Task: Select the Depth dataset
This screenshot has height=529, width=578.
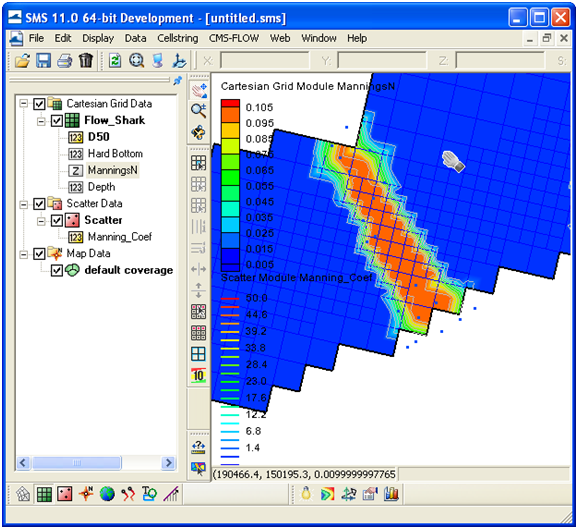Action: [x=101, y=187]
